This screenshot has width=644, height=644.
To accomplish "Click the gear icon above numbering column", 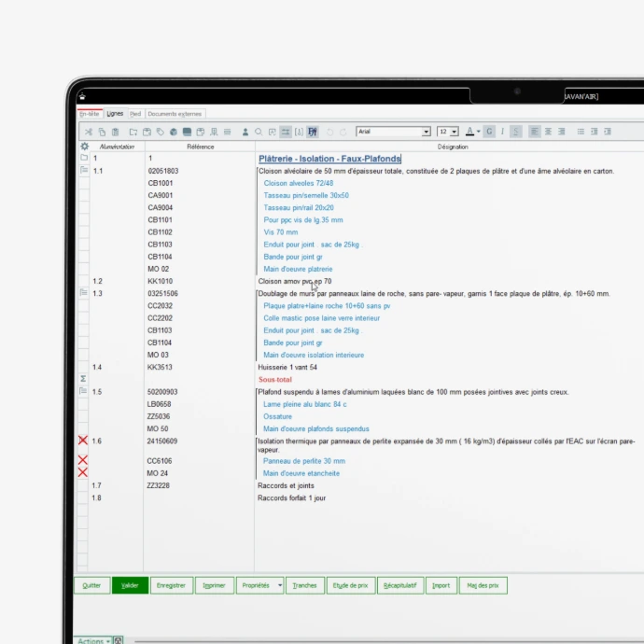I will point(85,147).
